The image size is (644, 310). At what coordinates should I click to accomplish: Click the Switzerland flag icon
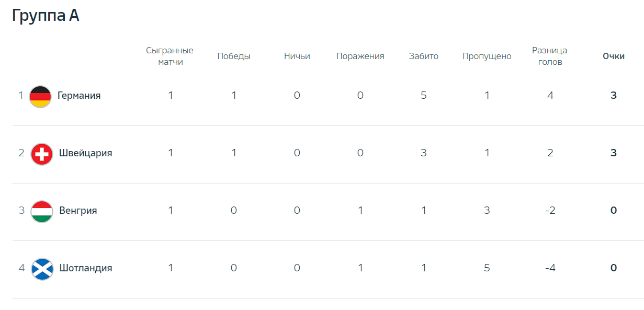42,154
